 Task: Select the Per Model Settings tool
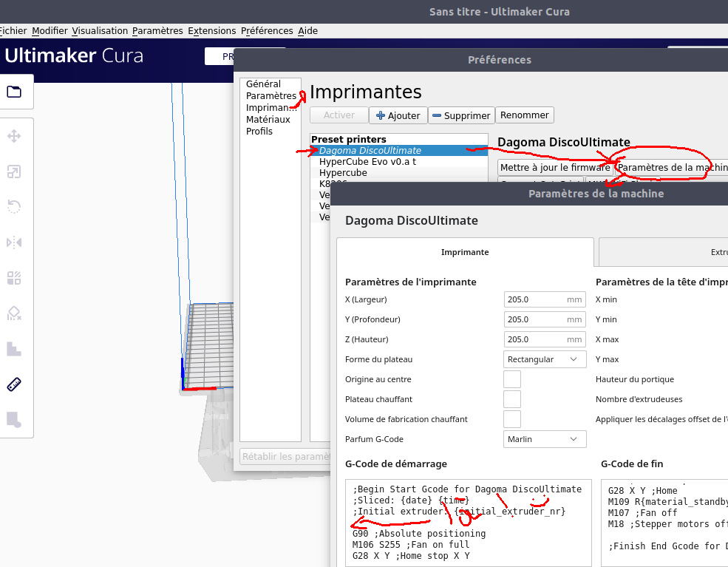click(14, 278)
